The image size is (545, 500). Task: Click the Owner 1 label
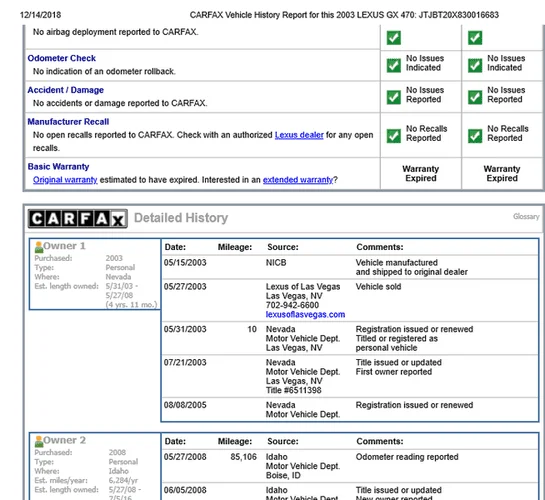[64, 246]
